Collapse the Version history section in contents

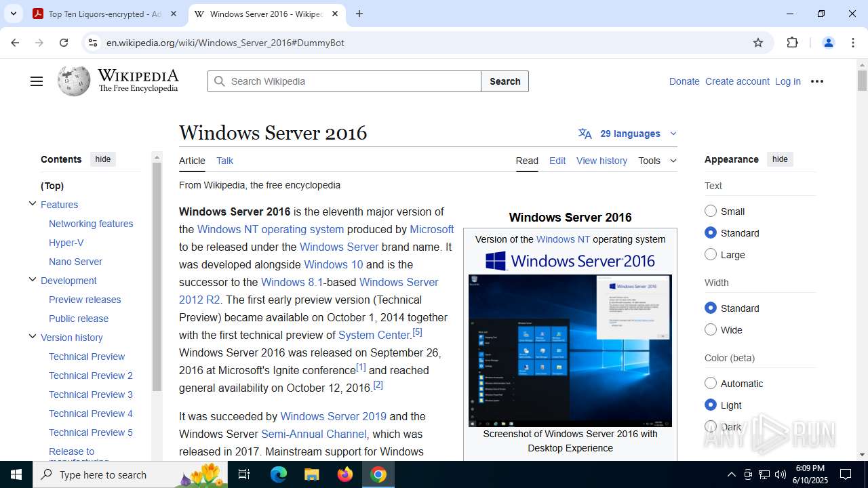coord(32,336)
